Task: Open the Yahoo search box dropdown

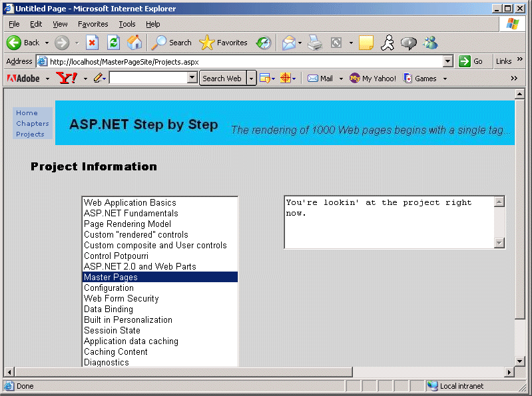Action: pos(192,78)
